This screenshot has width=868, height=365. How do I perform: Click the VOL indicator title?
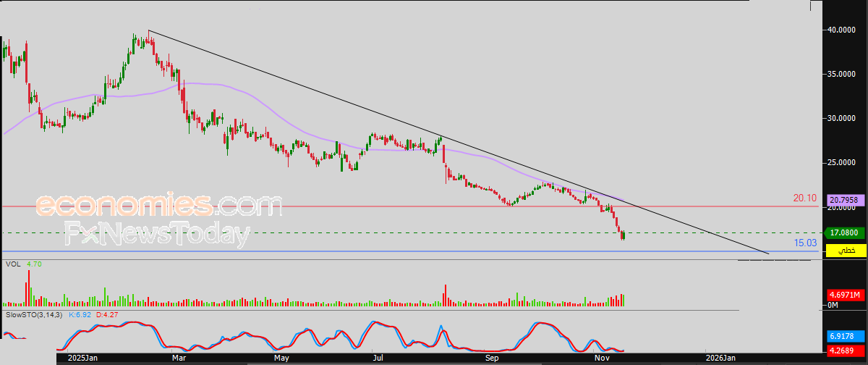click(13, 265)
